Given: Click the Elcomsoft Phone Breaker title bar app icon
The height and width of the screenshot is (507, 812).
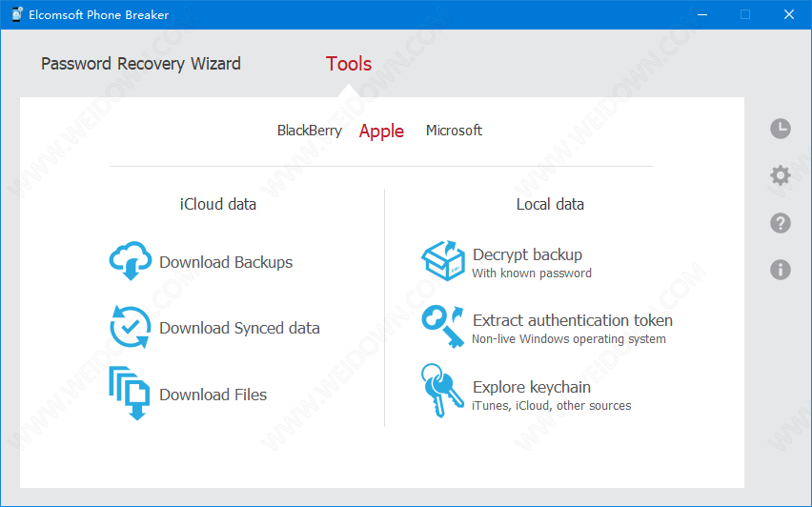Looking at the screenshot, I should point(17,14).
